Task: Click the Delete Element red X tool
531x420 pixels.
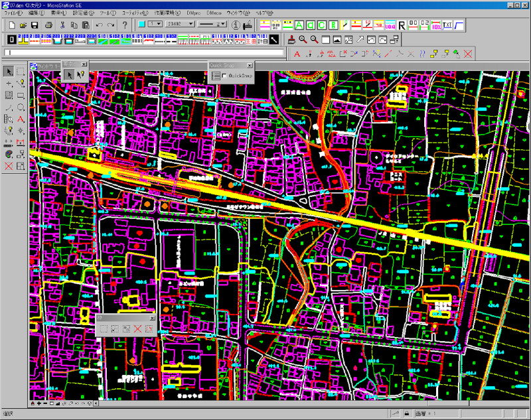Action: [x=9, y=165]
